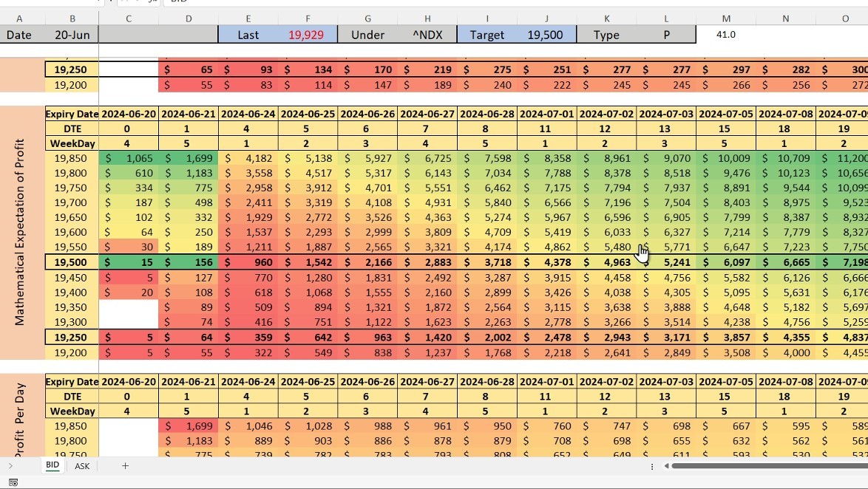The height and width of the screenshot is (489, 868).
Task: Add a new worksheet with the plus icon
Action: 125,465
